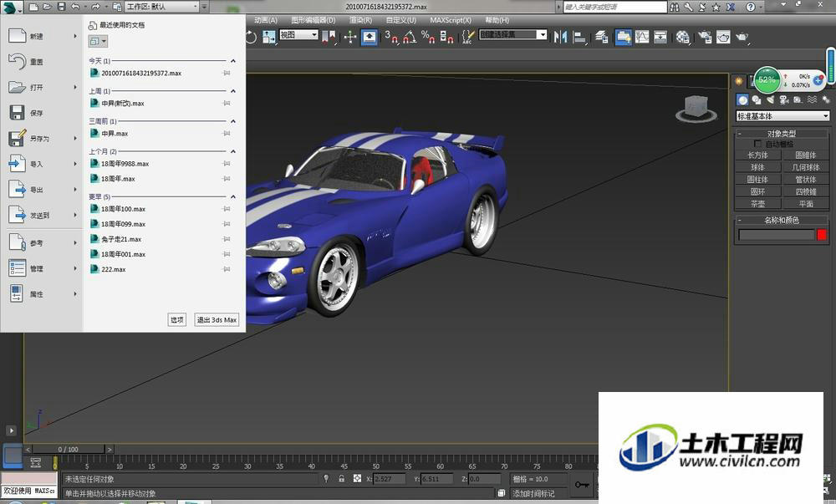Choose 重置 from the application menu

point(43,62)
